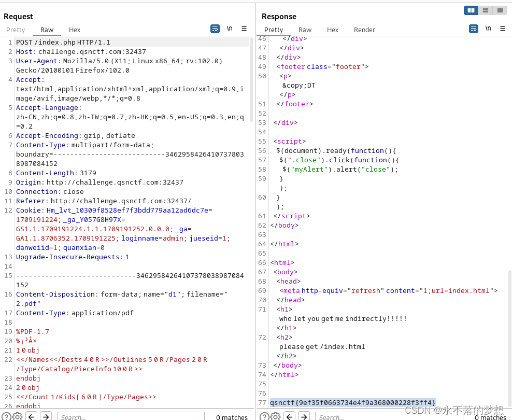512x420 pixels.
Task: Go to next match in Request search
Action: (x=46, y=416)
